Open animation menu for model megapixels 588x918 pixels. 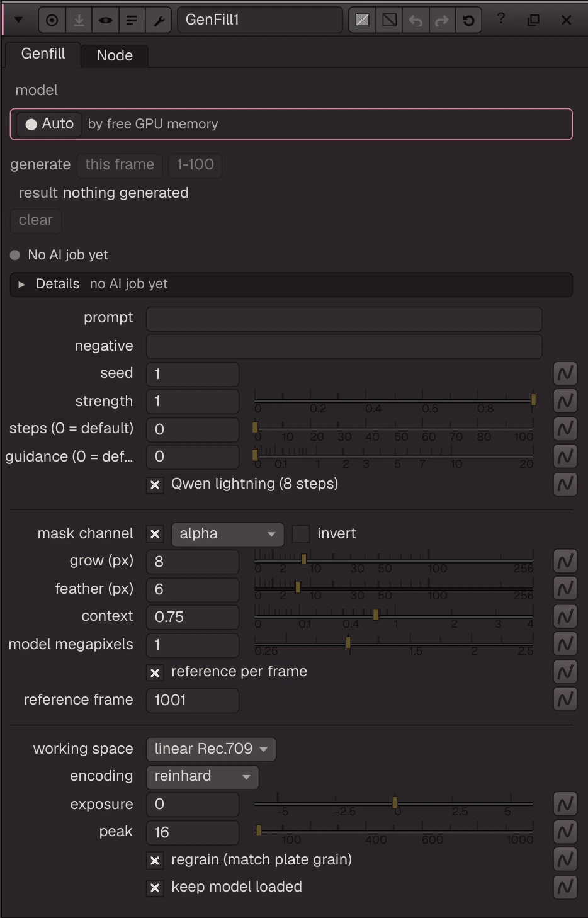[565, 644]
